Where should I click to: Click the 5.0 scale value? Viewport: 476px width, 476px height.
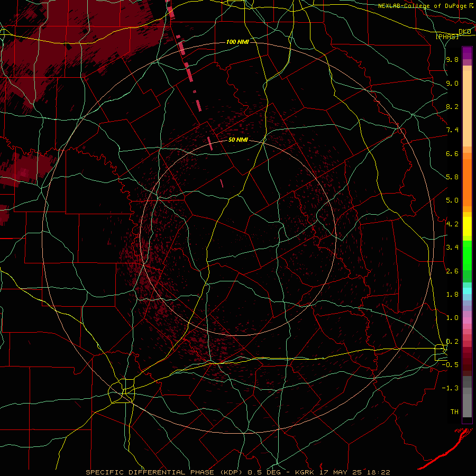452,200
